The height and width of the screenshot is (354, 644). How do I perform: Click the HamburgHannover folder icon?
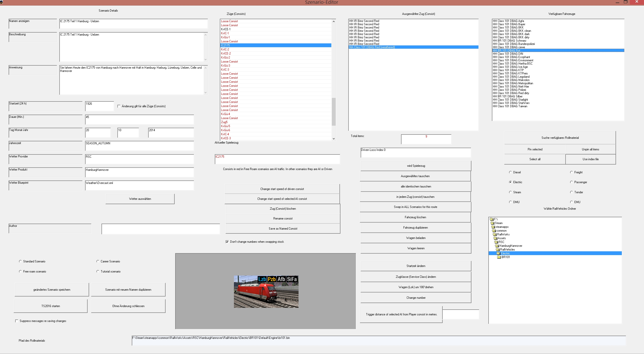click(497, 246)
